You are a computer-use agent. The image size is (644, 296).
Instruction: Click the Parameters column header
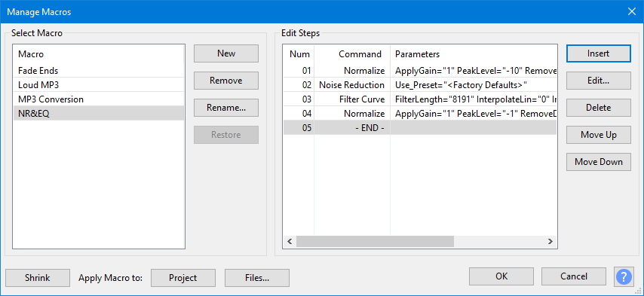pyautogui.click(x=474, y=54)
